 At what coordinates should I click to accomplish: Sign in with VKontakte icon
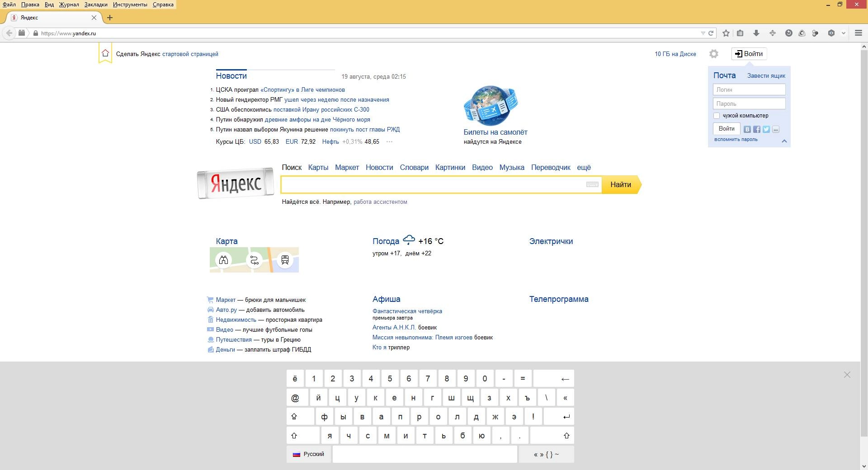747,129
